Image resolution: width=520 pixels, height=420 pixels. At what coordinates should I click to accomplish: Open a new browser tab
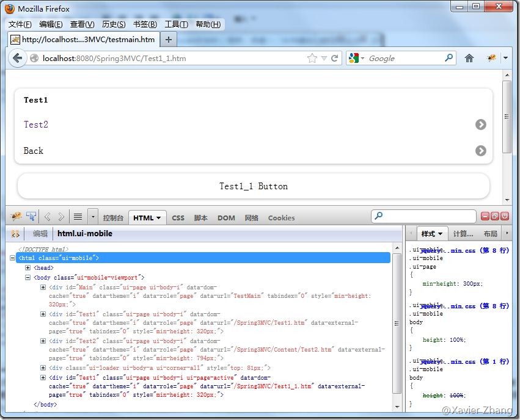coord(169,40)
